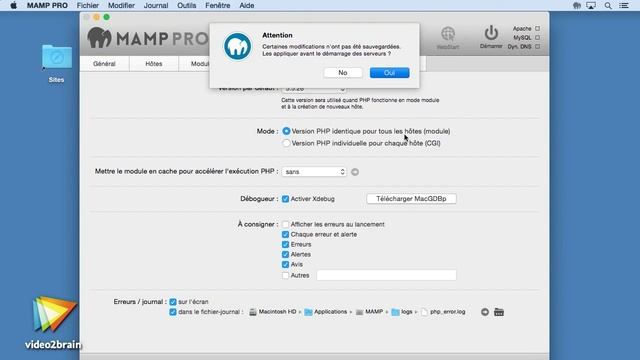This screenshot has width=640, height=360.
Task: Click the Macintosh HD path icon
Action: point(253,312)
